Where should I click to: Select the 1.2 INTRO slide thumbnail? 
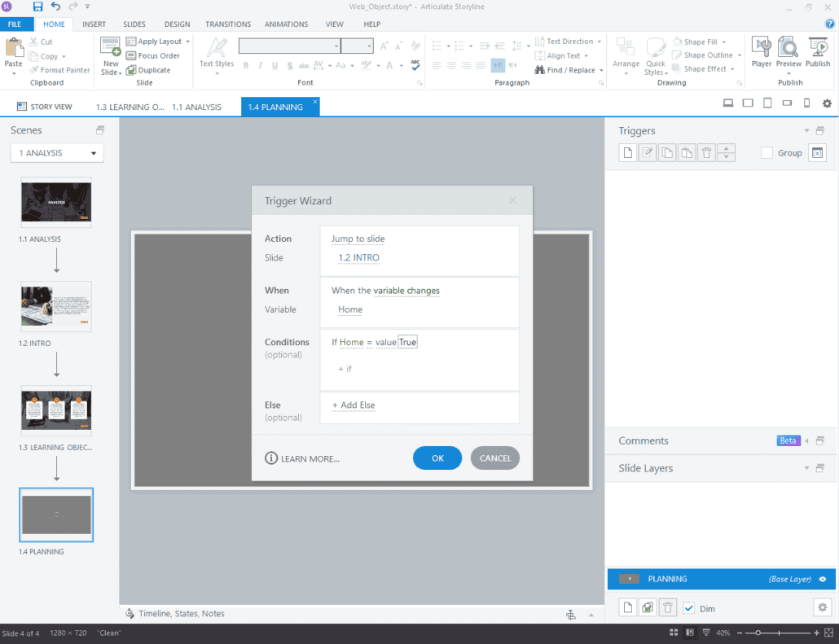coord(55,307)
